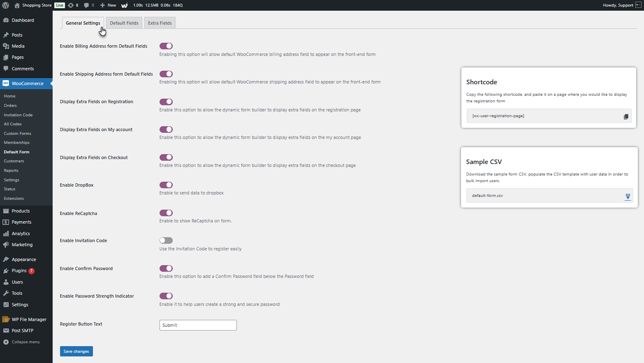Open the comments bubble in admin bar
Image resolution: width=644 pixels, height=363 pixels.
click(x=86, y=5)
